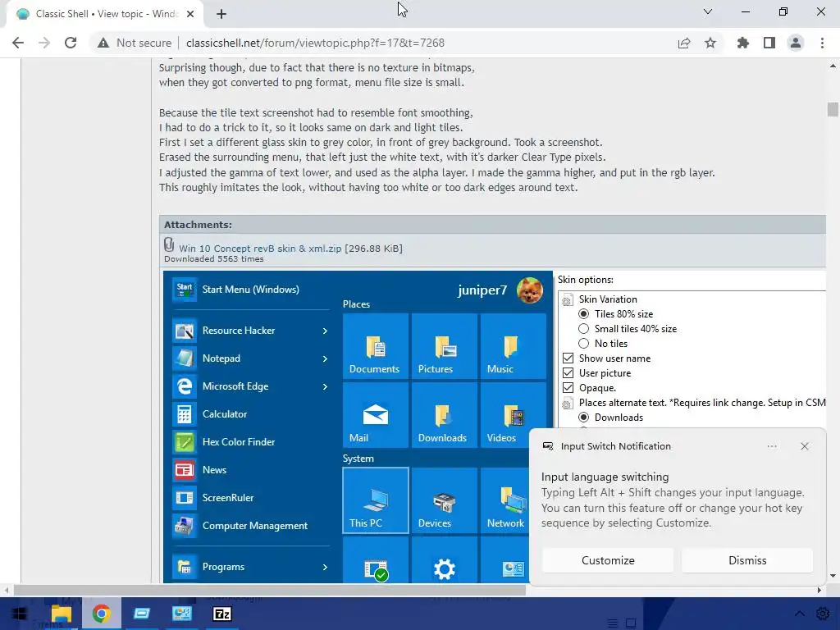The height and width of the screenshot is (630, 840).
Task: Click the Customize button in notification
Action: tap(608, 560)
